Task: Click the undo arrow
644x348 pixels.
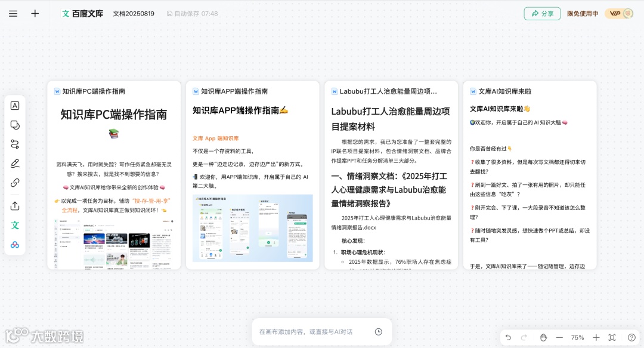Action: click(509, 337)
